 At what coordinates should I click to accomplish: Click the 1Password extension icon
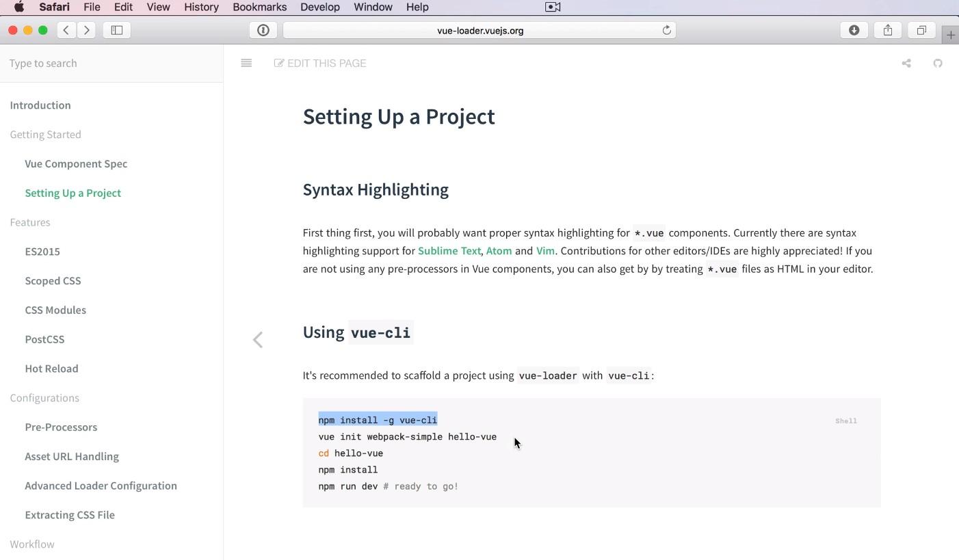(x=263, y=30)
